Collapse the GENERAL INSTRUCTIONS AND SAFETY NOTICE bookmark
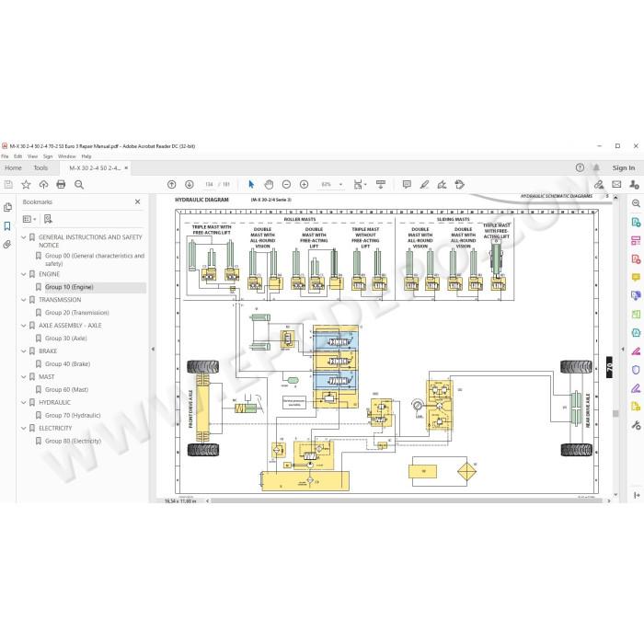The image size is (644, 644). pos(24,237)
